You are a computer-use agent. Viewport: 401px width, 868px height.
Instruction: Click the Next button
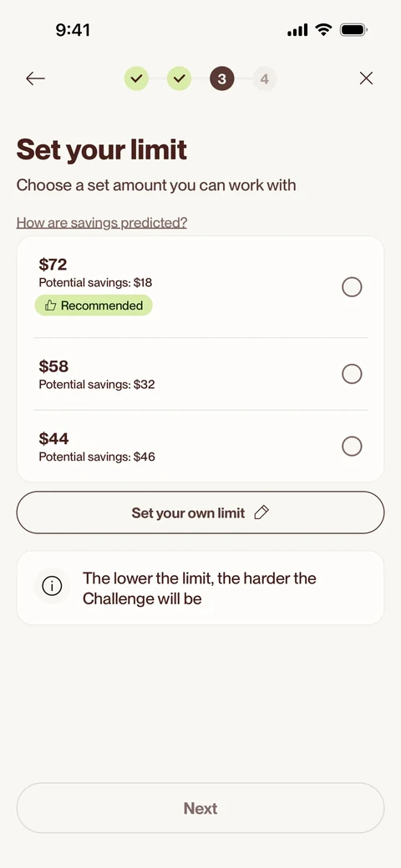[x=200, y=808]
